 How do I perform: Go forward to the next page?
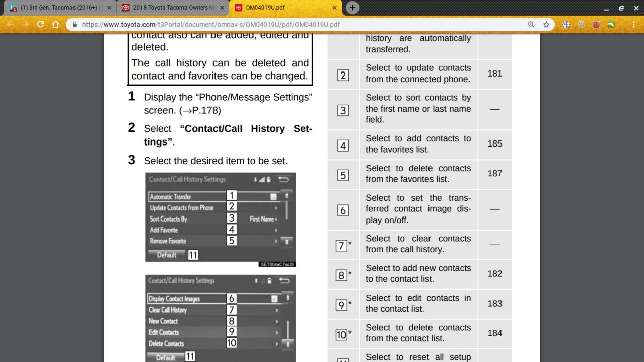point(25,24)
